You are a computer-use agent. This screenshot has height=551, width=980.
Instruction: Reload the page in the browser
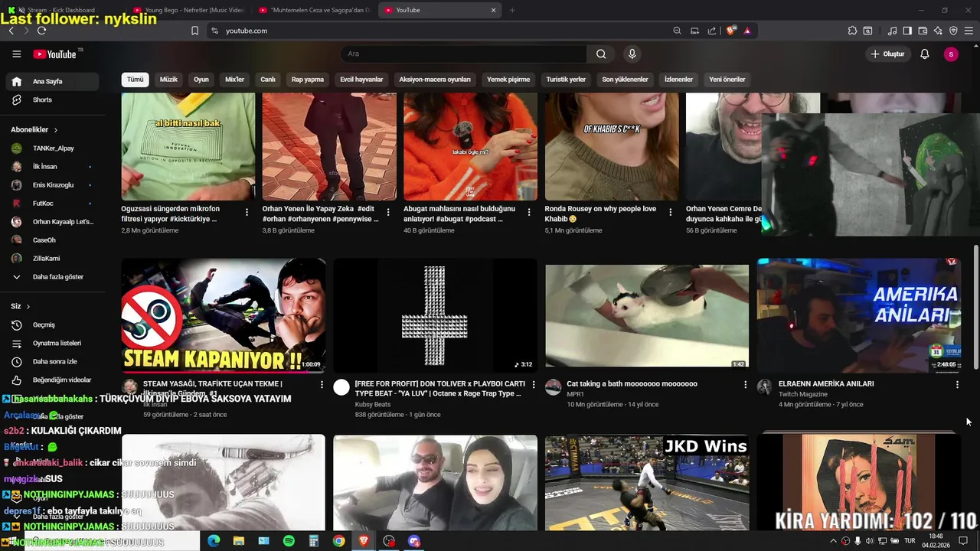pyautogui.click(x=41, y=31)
